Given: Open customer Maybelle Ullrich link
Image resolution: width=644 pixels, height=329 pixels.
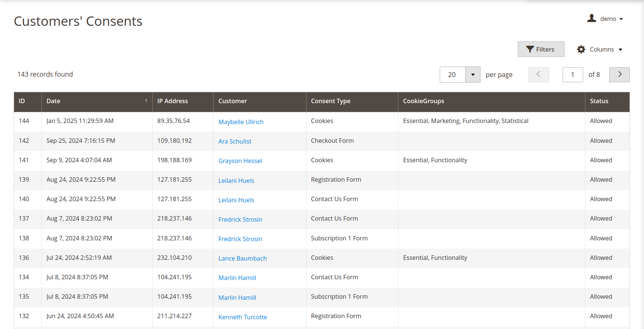Looking at the screenshot, I should [241, 122].
